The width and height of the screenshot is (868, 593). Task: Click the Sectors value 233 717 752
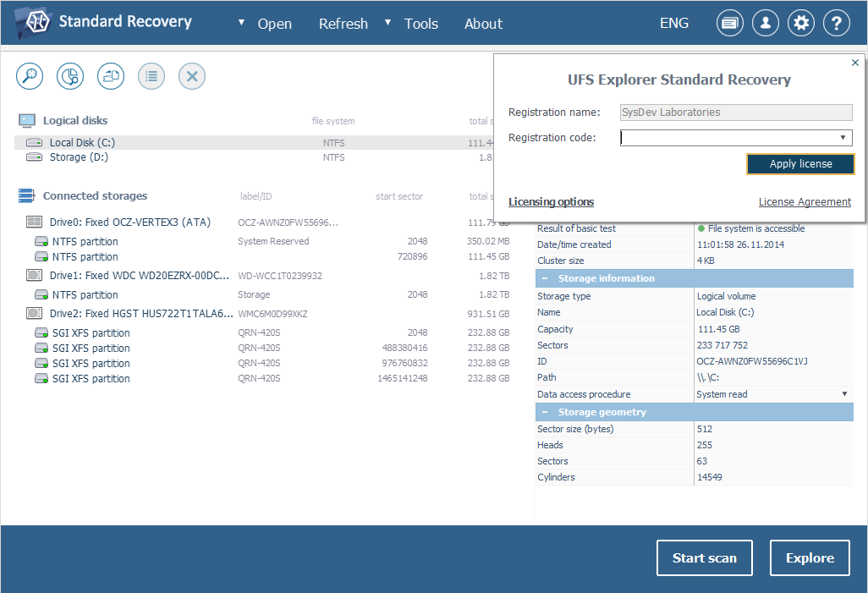(x=722, y=345)
